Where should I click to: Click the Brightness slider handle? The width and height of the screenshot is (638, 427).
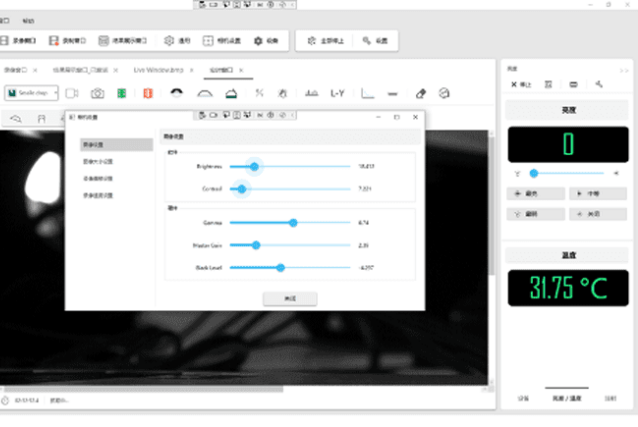[x=254, y=166]
